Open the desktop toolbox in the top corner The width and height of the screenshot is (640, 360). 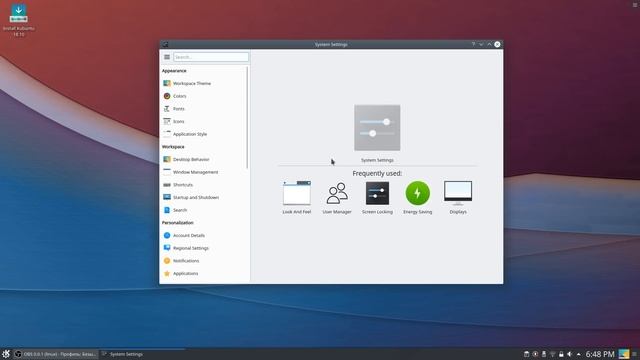click(x=635, y=5)
